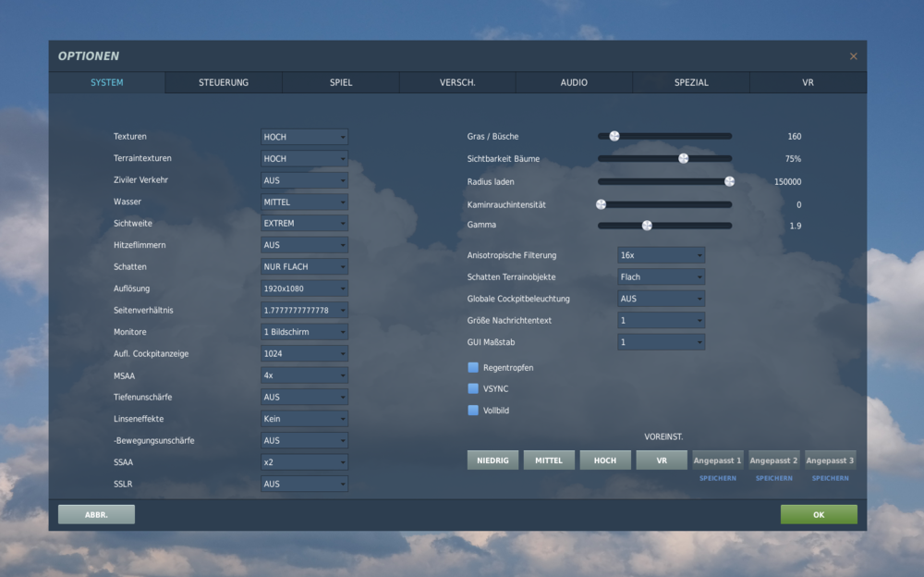Open the MSAA antialiasing dropdown
The image size is (924, 577).
(304, 374)
